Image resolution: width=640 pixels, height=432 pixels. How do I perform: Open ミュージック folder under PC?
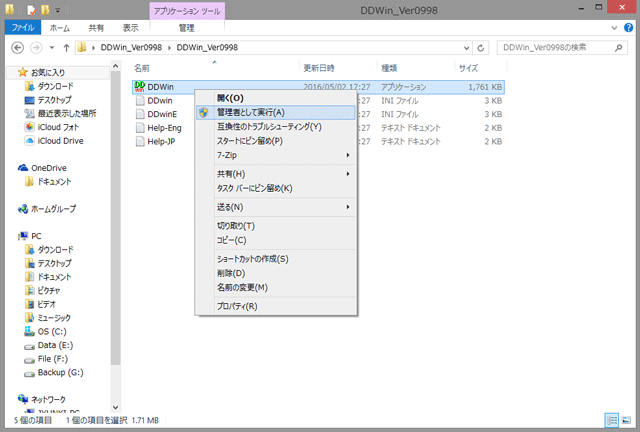(x=54, y=318)
